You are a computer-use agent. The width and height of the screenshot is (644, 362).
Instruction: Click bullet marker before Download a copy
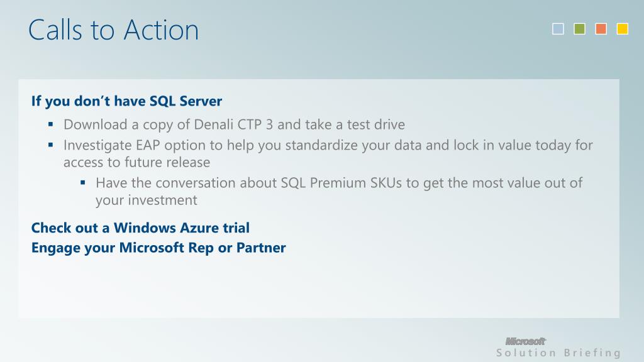coord(50,124)
